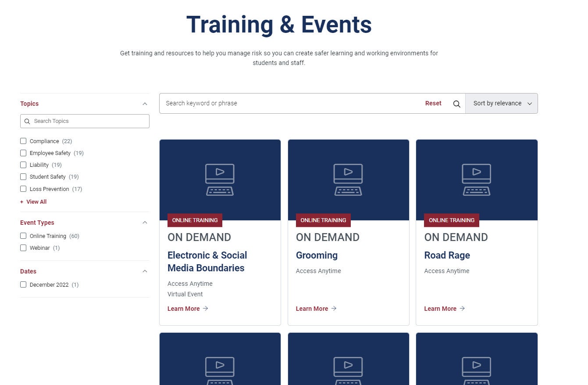The width and height of the screenshot is (588, 385).
Task: Click the magnifier icon in Search Topics field
Action: (x=27, y=121)
